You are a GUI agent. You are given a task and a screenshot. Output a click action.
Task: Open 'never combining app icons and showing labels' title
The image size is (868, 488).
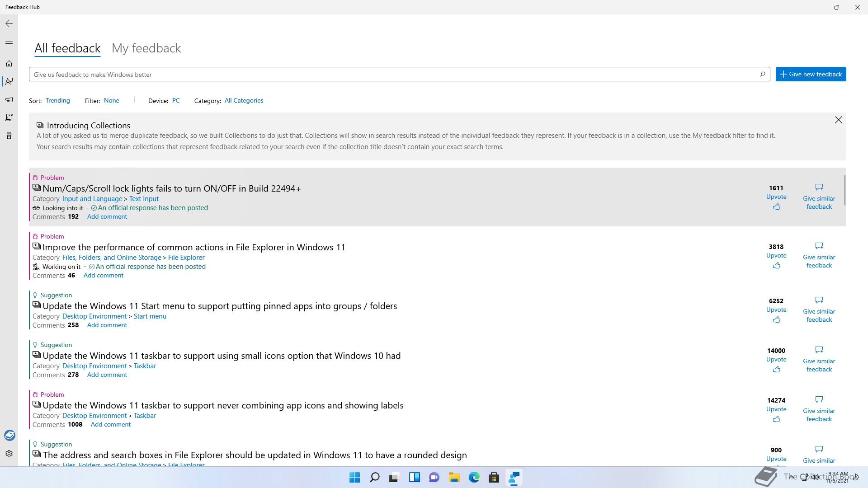click(x=223, y=405)
